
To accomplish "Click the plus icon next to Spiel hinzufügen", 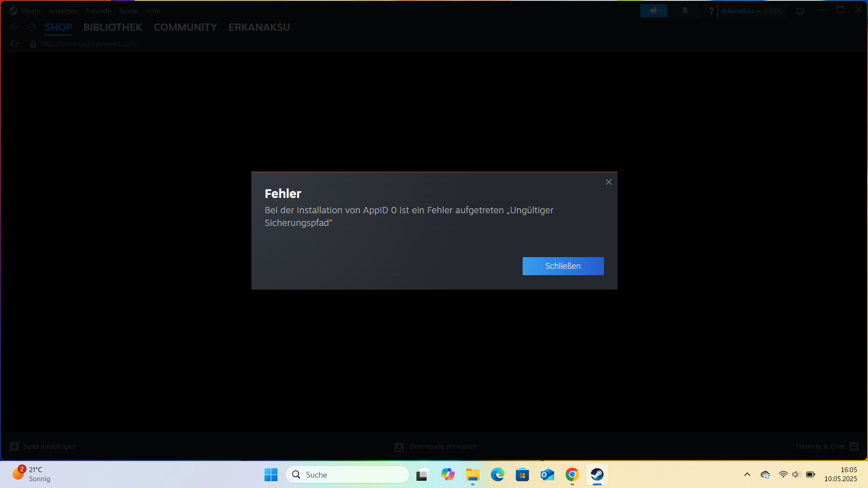I will coord(14,446).
